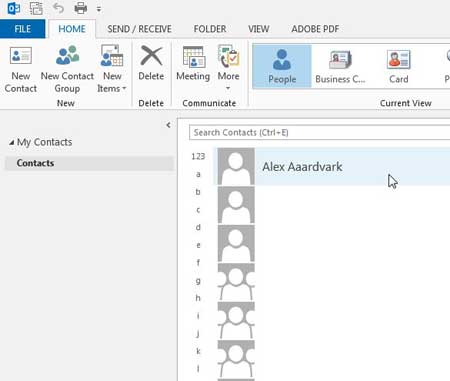Open the ADOBE PDF tab
Viewport: 450px width, 381px height.
[x=315, y=29]
